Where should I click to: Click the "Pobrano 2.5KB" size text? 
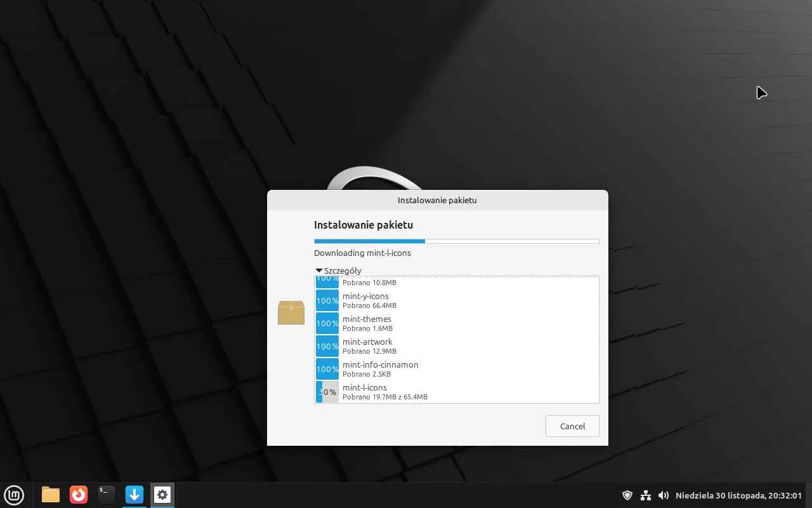[367, 374]
